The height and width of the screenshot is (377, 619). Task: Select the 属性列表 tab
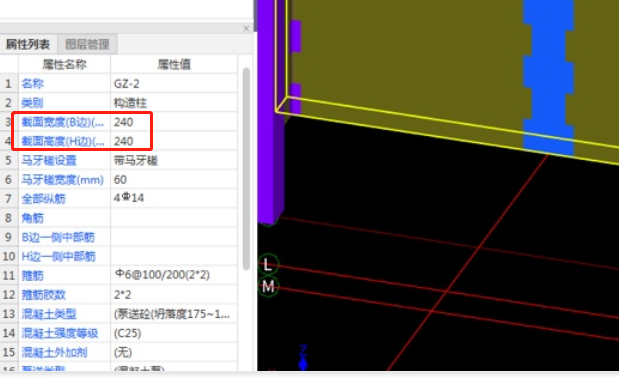tap(28, 44)
